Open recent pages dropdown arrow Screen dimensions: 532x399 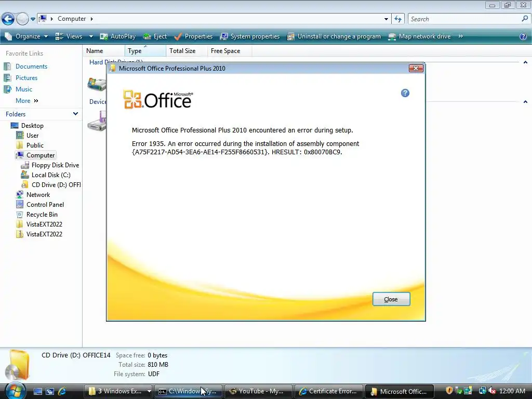click(x=33, y=19)
